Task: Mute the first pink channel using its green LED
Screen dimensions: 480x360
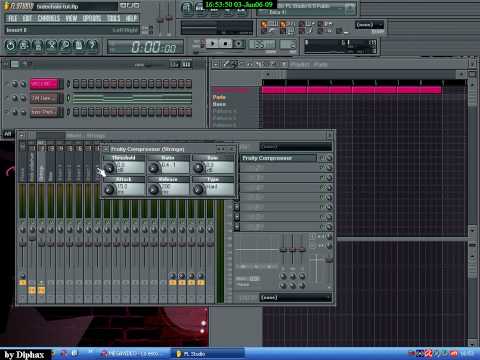Action: tap(7, 84)
